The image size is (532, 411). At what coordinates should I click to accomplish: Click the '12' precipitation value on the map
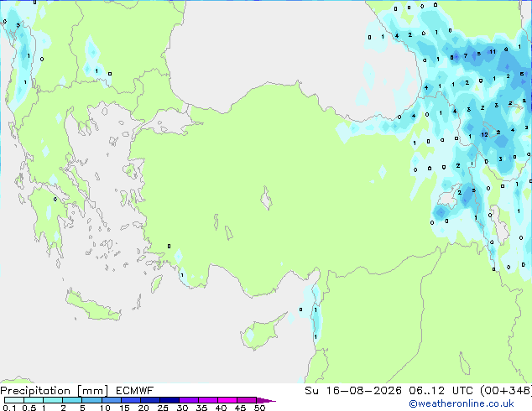484,135
